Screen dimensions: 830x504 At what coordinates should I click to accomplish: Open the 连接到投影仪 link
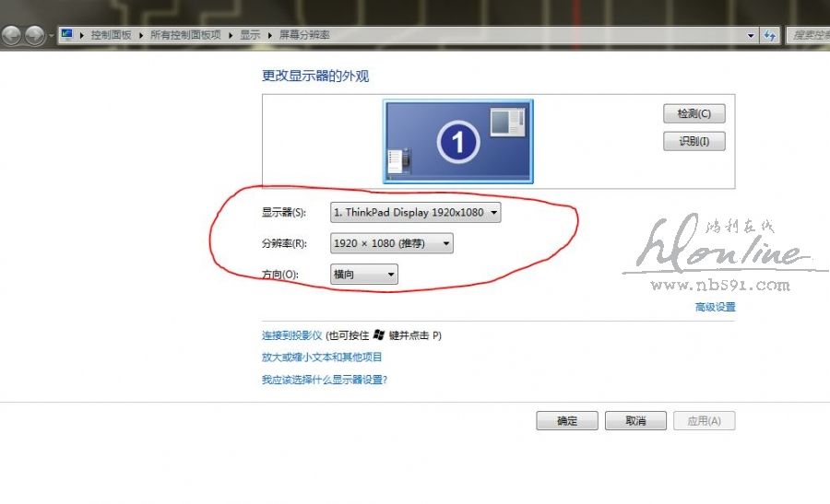(291, 335)
